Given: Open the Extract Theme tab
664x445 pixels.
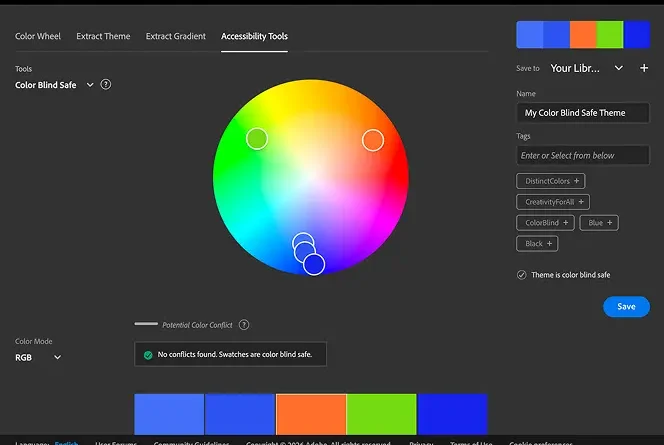Looking at the screenshot, I should (x=103, y=36).
